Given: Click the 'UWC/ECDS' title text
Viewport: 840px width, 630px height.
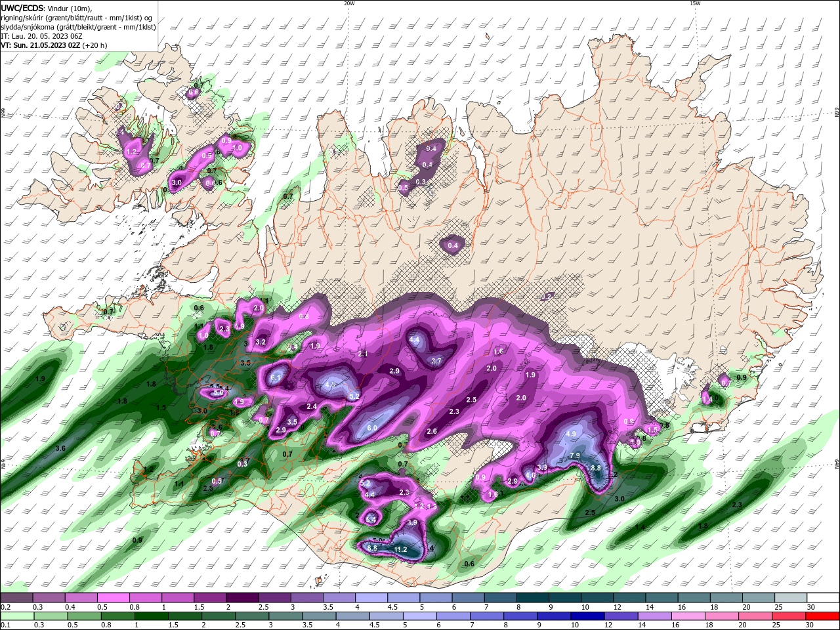Looking at the screenshot, I should [22, 7].
